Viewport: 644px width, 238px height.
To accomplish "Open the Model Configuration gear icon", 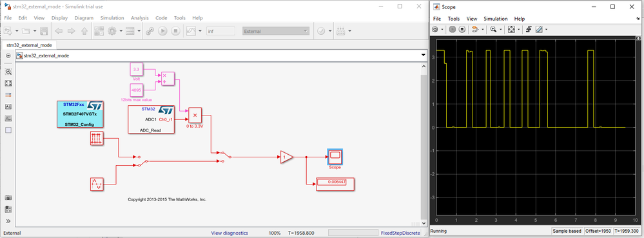I will [112, 31].
